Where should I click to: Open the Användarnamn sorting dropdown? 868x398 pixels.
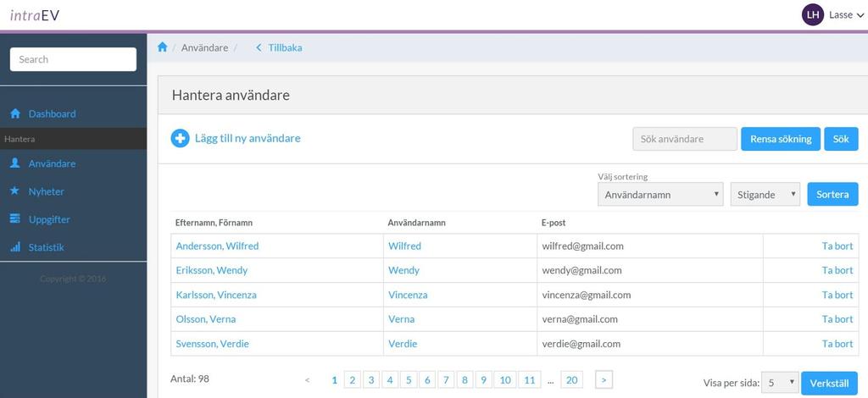tap(660, 195)
